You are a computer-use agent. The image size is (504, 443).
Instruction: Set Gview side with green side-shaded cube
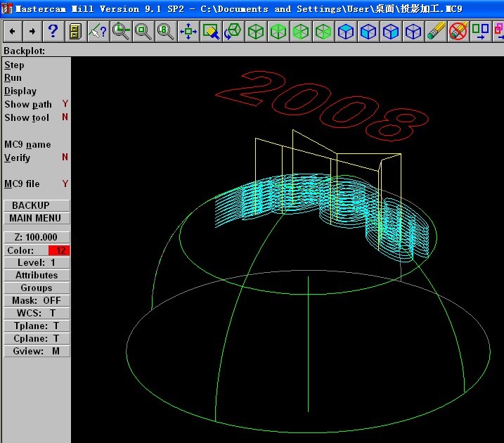coord(323,31)
